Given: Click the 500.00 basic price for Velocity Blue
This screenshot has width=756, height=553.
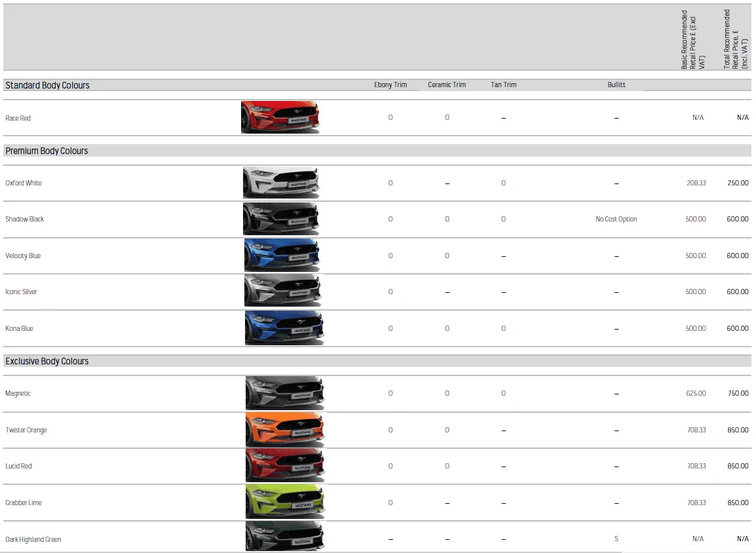Looking at the screenshot, I should click(x=696, y=256).
